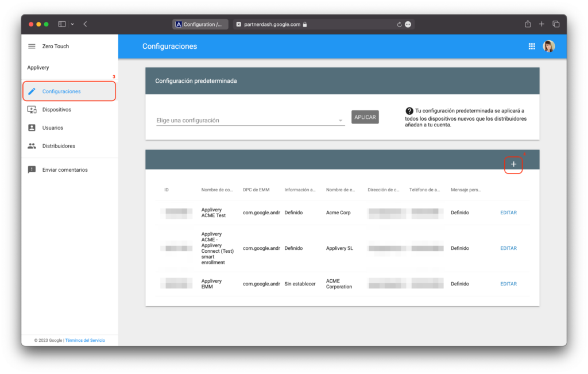Click the Applivery EMM name cell

pos(211,284)
